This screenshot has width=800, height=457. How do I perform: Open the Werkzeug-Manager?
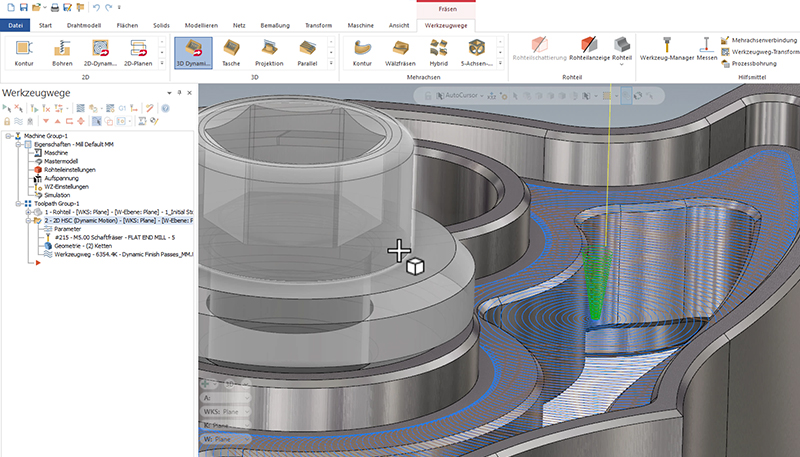[665, 52]
